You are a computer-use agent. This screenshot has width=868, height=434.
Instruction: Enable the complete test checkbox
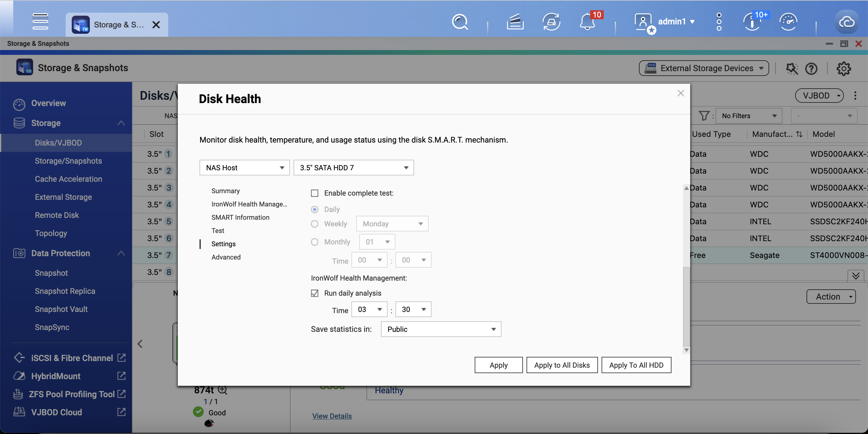[314, 193]
